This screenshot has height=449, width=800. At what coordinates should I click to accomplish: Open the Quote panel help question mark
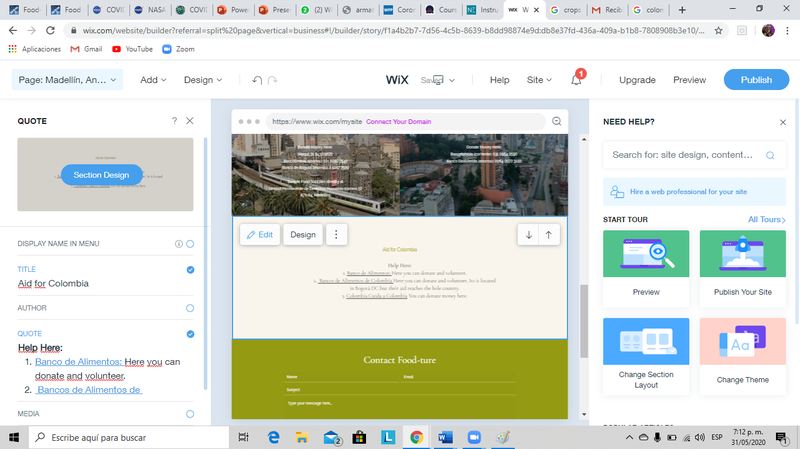click(174, 121)
